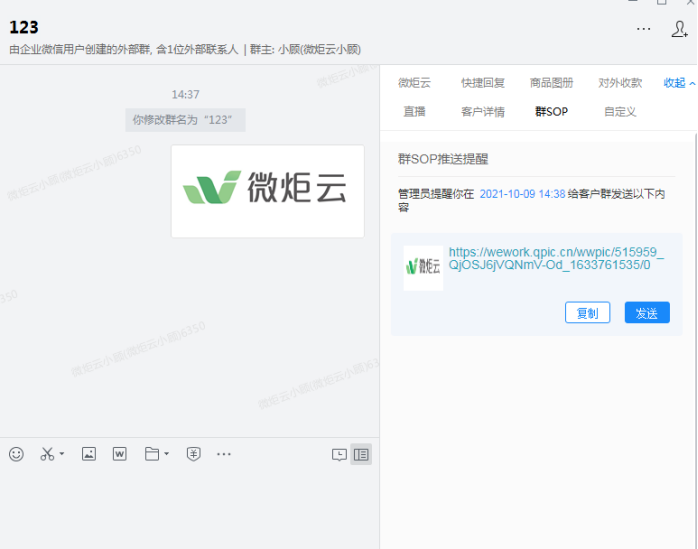Click the message input area
The image size is (698, 549).
pos(190,508)
